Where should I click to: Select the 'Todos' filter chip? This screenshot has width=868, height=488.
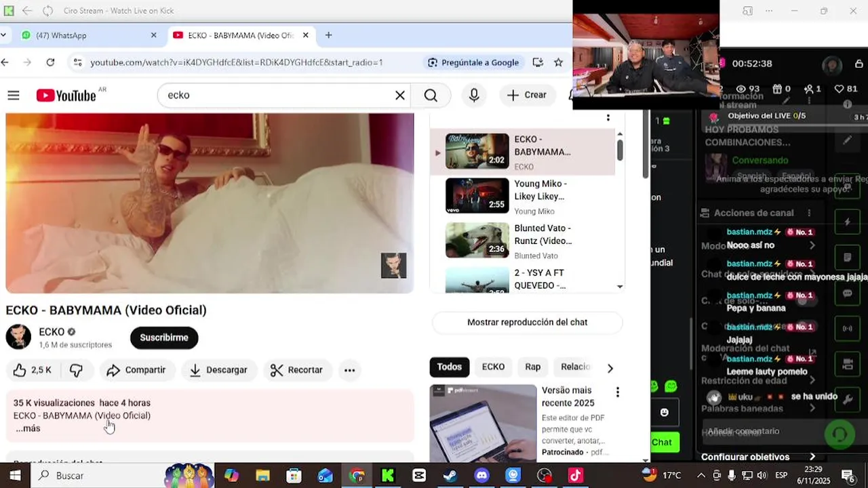[x=449, y=367]
